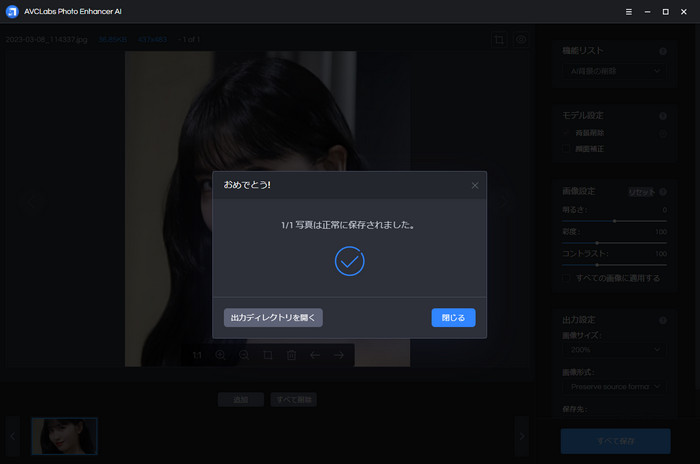Click the confirmation checkmark circle icon
The height and width of the screenshot is (464, 700).
click(350, 261)
